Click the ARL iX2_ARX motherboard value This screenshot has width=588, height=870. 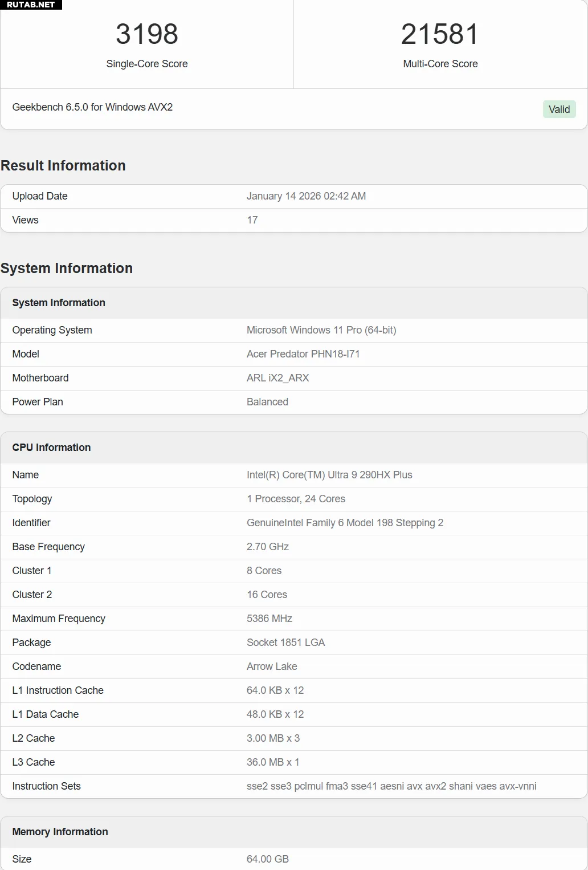[277, 378]
